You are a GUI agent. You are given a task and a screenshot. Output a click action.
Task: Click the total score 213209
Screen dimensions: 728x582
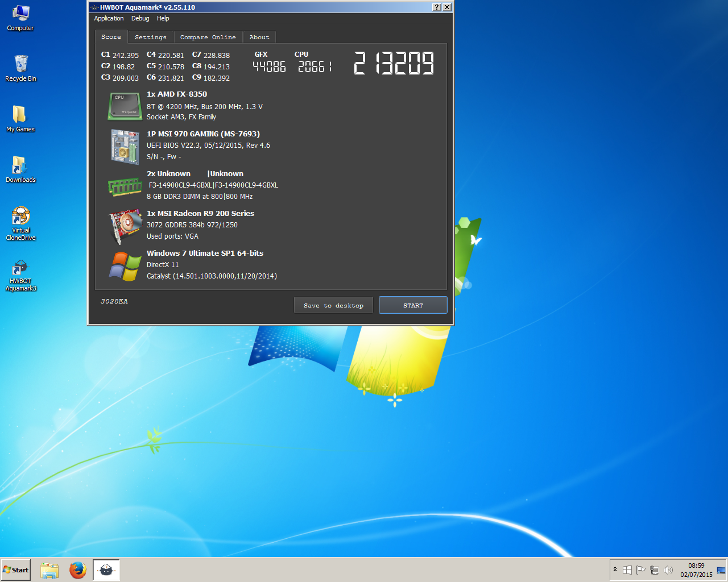point(394,63)
